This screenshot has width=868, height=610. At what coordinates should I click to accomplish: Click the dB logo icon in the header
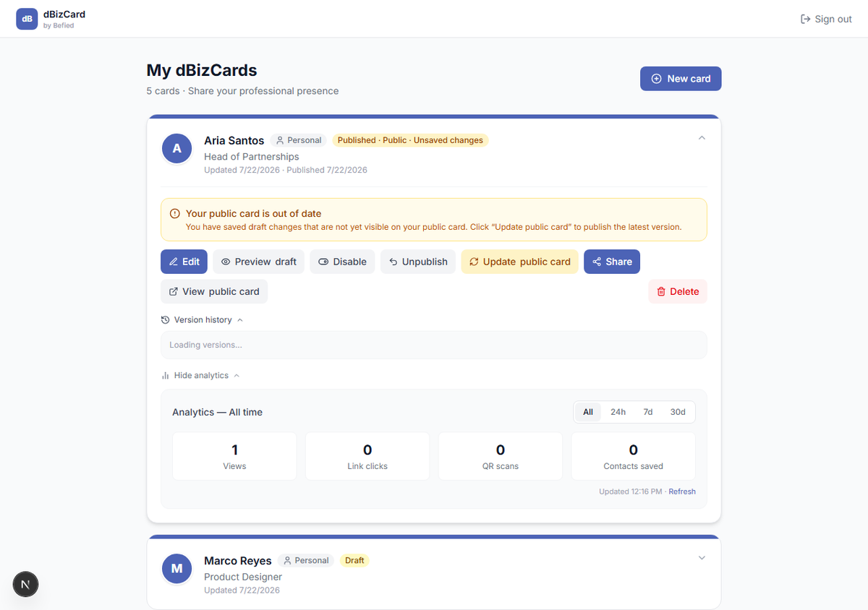[27, 19]
